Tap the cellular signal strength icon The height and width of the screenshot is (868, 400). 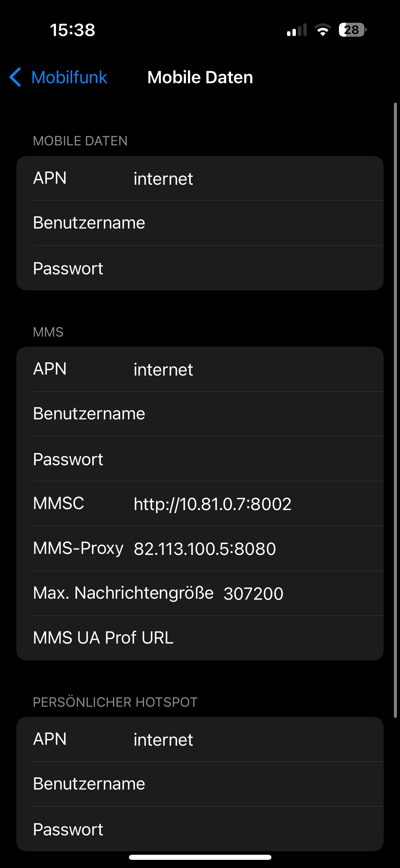[x=297, y=30]
